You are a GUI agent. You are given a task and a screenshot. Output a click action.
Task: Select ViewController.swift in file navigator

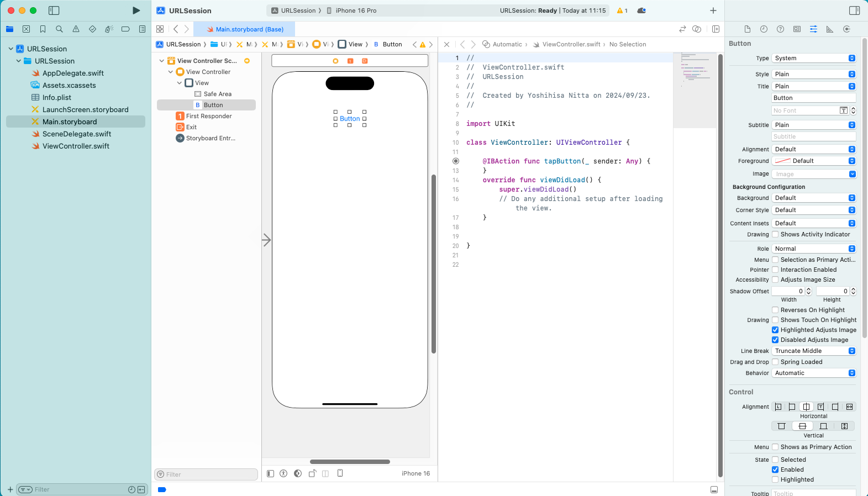76,146
